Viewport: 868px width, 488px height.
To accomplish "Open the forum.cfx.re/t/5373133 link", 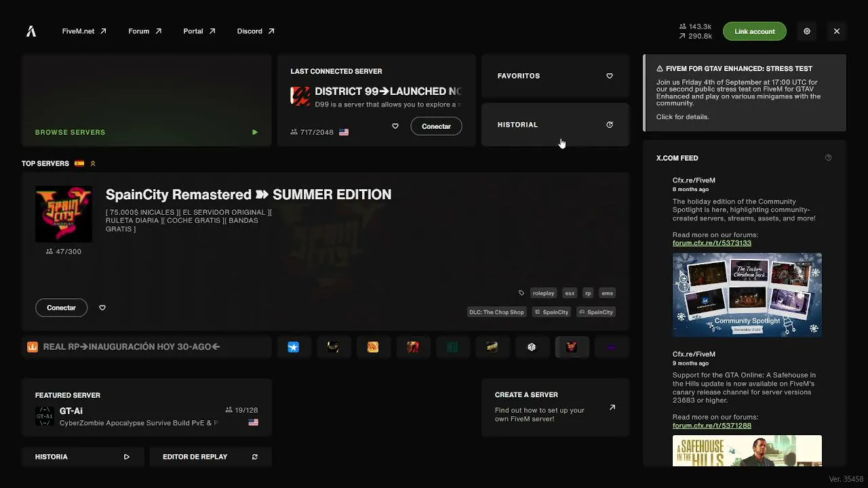I will pyautogui.click(x=712, y=243).
